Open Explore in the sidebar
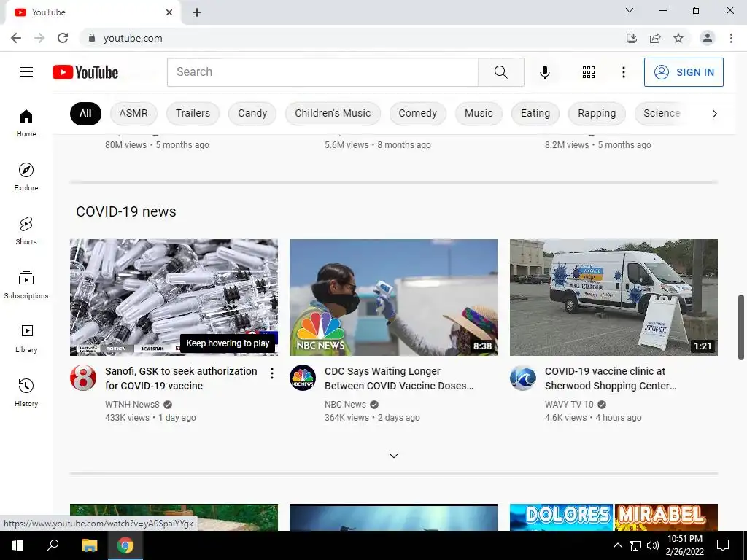Image resolution: width=747 pixels, height=560 pixels. coord(26,177)
